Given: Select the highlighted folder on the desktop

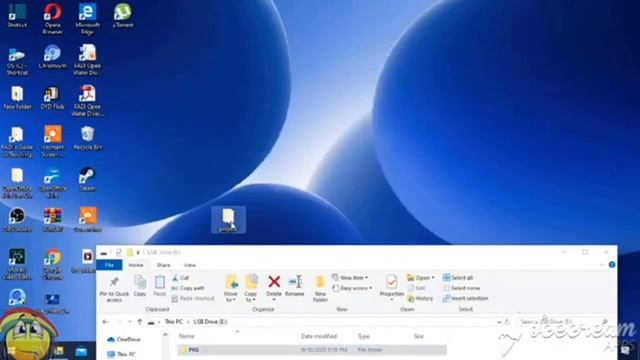Looking at the screenshot, I should (x=229, y=220).
